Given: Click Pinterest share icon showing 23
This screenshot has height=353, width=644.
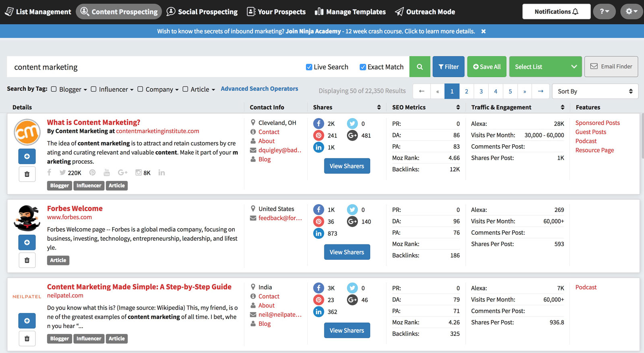Looking at the screenshot, I should (318, 300).
